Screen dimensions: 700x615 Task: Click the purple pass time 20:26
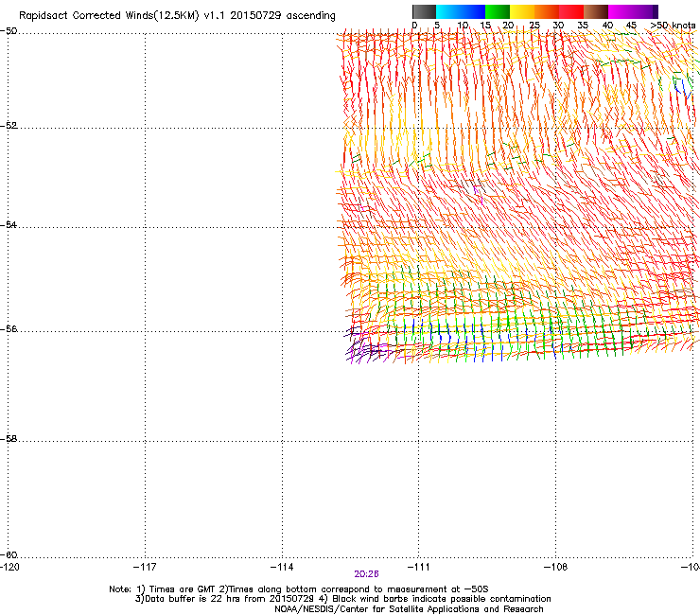366,574
